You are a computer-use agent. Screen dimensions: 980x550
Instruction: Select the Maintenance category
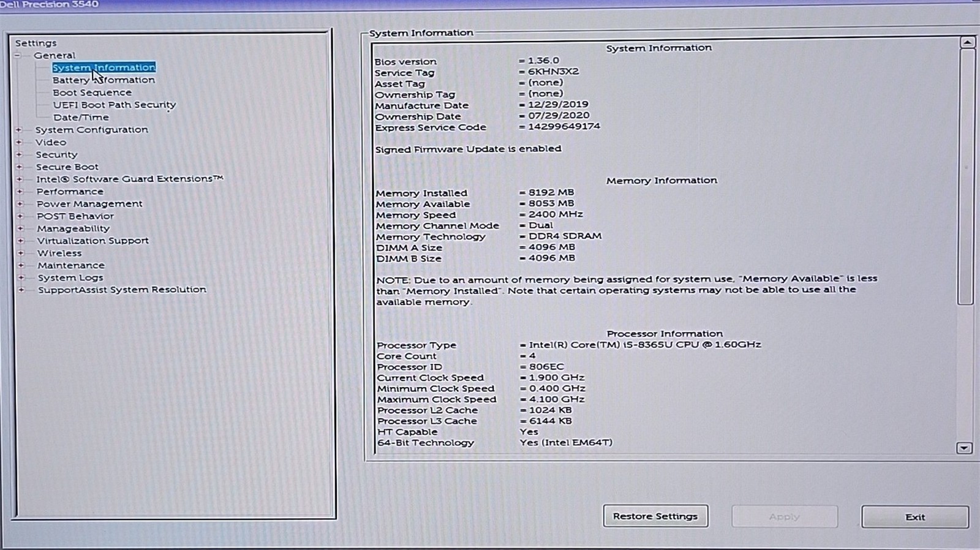pos(71,265)
